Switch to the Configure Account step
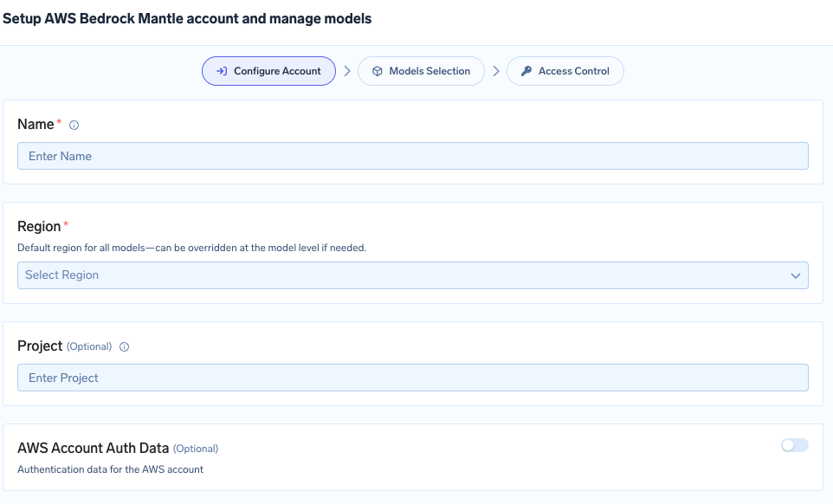833x504 pixels. click(x=268, y=71)
